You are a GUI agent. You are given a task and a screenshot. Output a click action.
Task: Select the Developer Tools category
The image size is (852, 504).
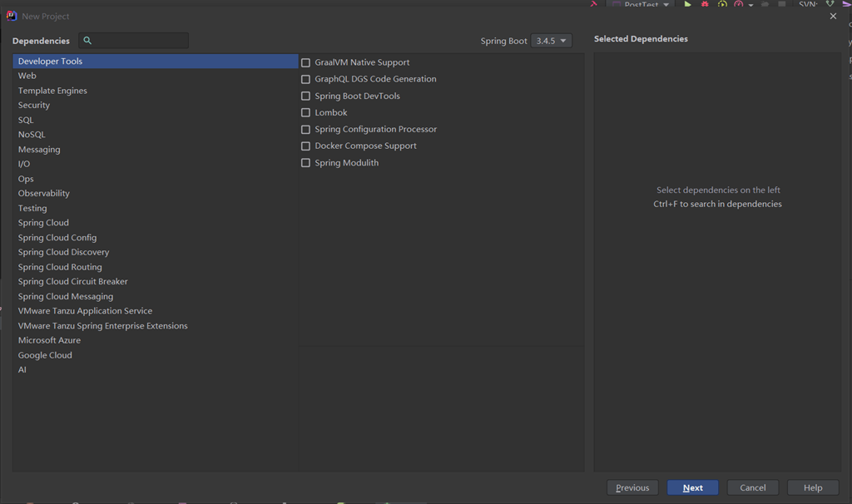pos(156,61)
